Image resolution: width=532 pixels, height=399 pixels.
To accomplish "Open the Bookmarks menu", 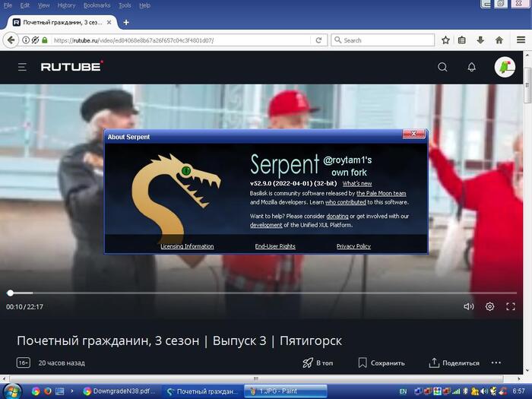I will (97, 5).
